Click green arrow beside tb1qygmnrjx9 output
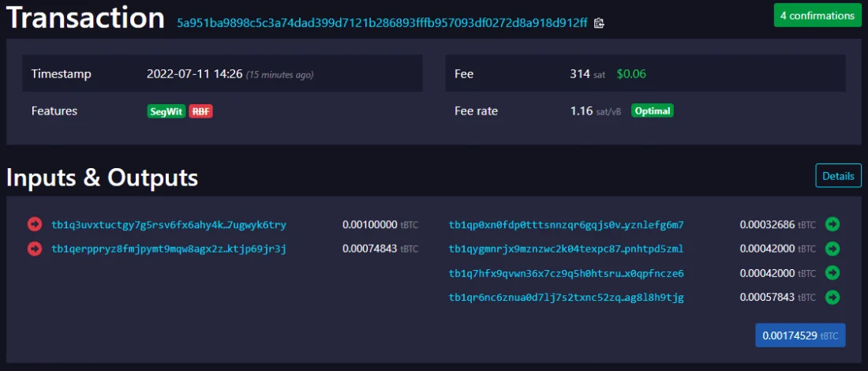Viewport: 868px width, 371px height. (x=832, y=249)
